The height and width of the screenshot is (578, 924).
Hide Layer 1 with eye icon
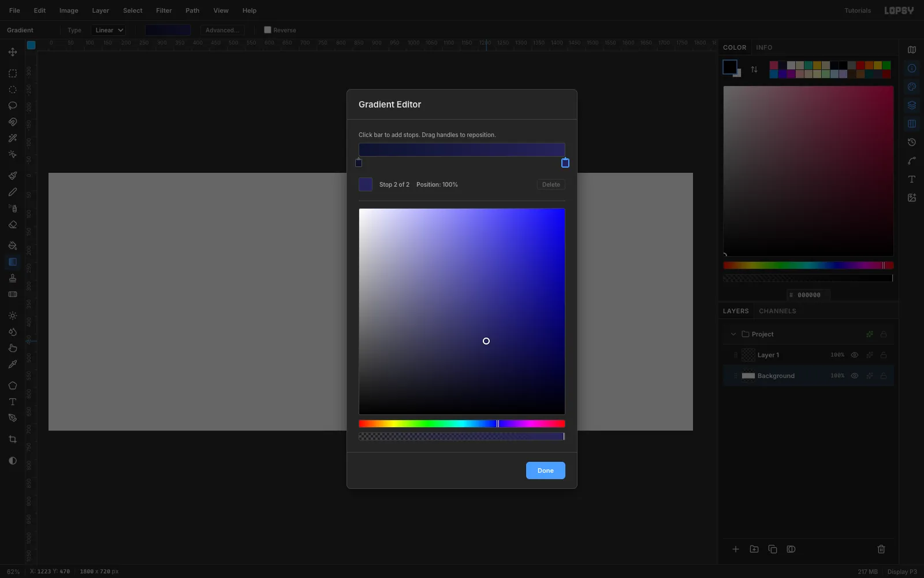tap(855, 355)
